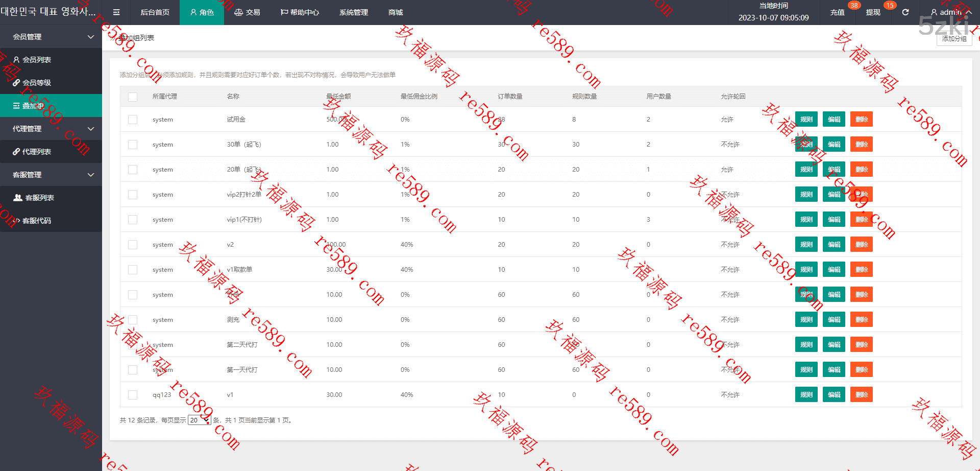Image resolution: width=980 pixels, height=471 pixels.
Task: Click the refresh icon in top bar
Action: [905, 12]
